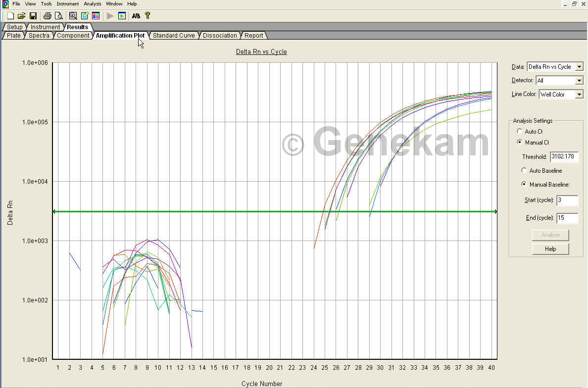The height and width of the screenshot is (388, 588).
Task: Click the End (cycle) field
Action: pos(567,218)
